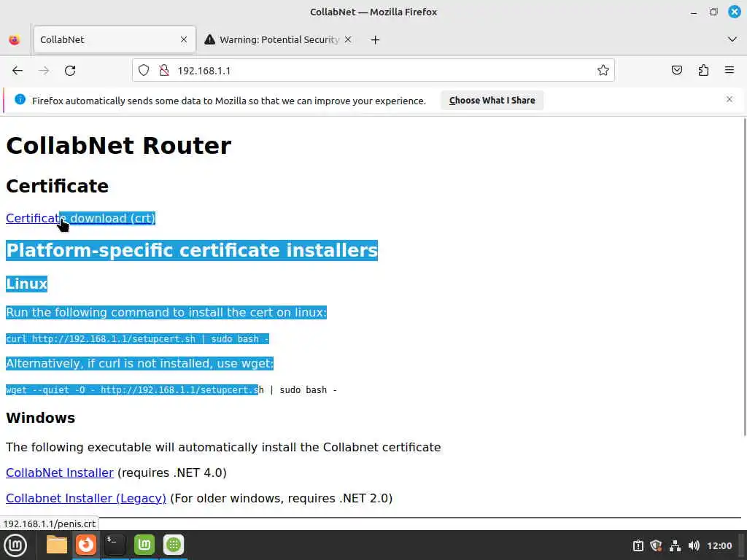The image size is (747, 560).
Task: Open the Terminal from taskbar
Action: click(x=115, y=545)
